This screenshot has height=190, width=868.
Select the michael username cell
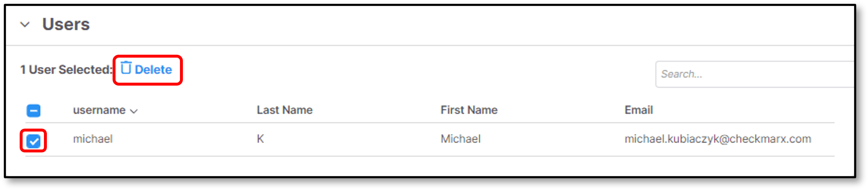(x=93, y=139)
